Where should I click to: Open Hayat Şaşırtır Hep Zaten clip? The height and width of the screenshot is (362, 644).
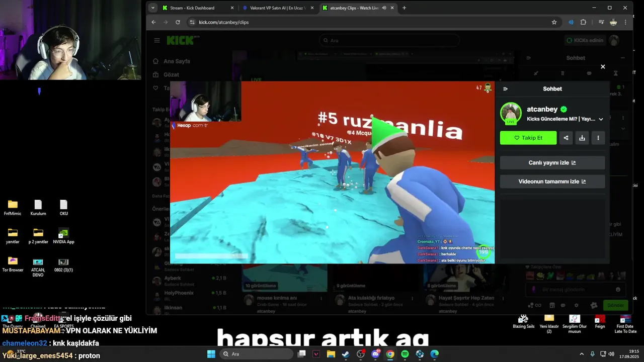click(x=466, y=298)
